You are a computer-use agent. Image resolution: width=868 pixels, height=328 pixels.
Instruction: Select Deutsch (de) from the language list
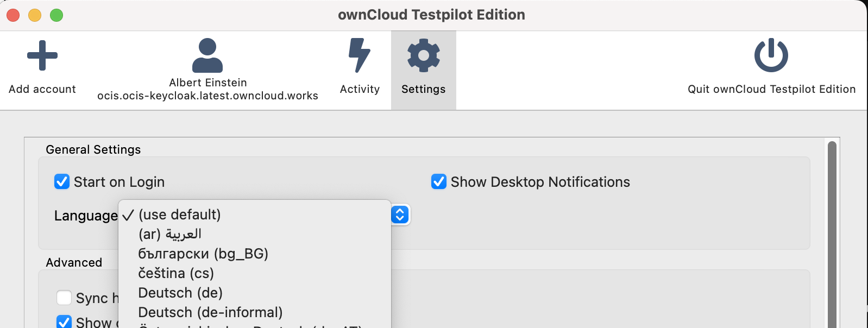180,293
